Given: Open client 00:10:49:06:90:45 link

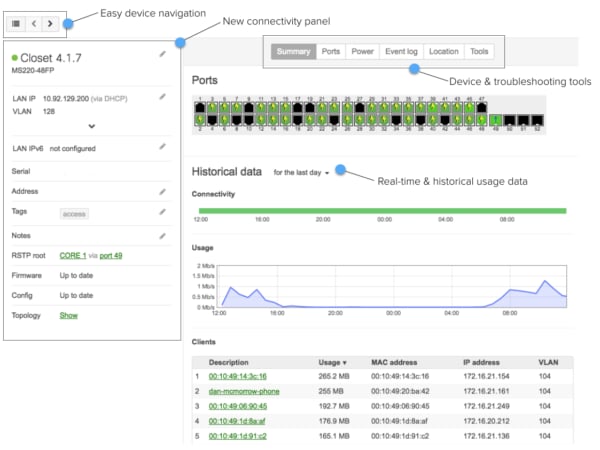Looking at the screenshot, I should [238, 406].
